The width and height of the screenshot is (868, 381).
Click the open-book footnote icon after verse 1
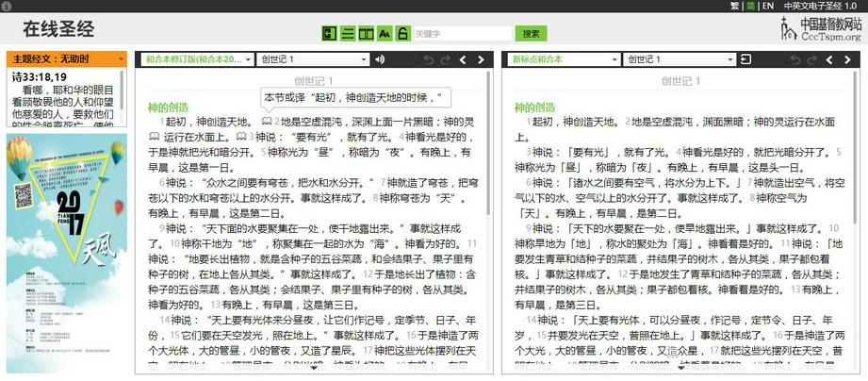[x=267, y=122]
